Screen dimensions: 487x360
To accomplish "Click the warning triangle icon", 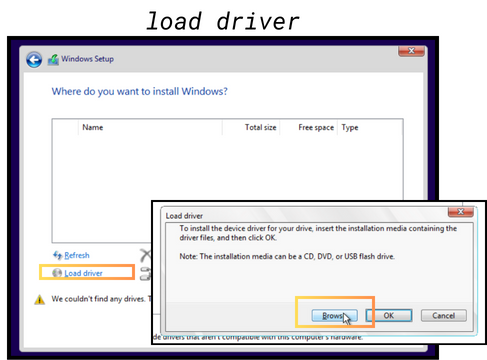I will click(x=40, y=299).
